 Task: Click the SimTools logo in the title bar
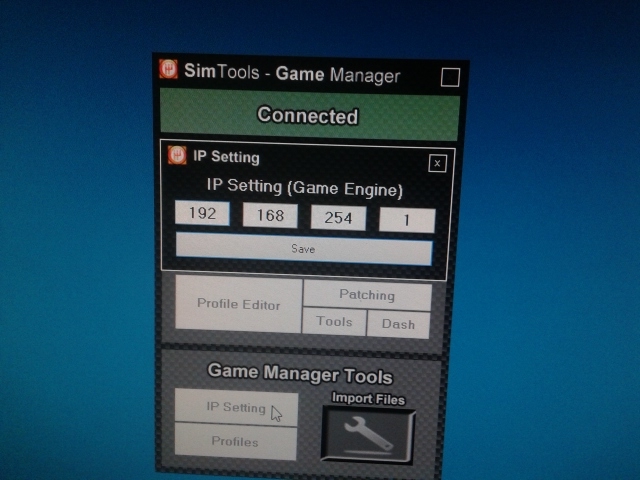[169, 69]
